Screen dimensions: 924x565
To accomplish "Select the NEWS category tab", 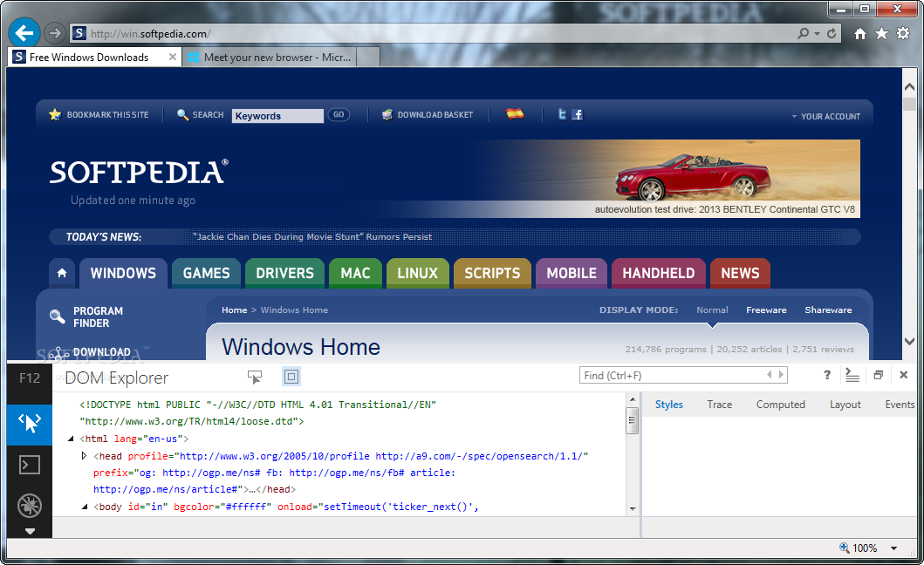I will (x=740, y=273).
